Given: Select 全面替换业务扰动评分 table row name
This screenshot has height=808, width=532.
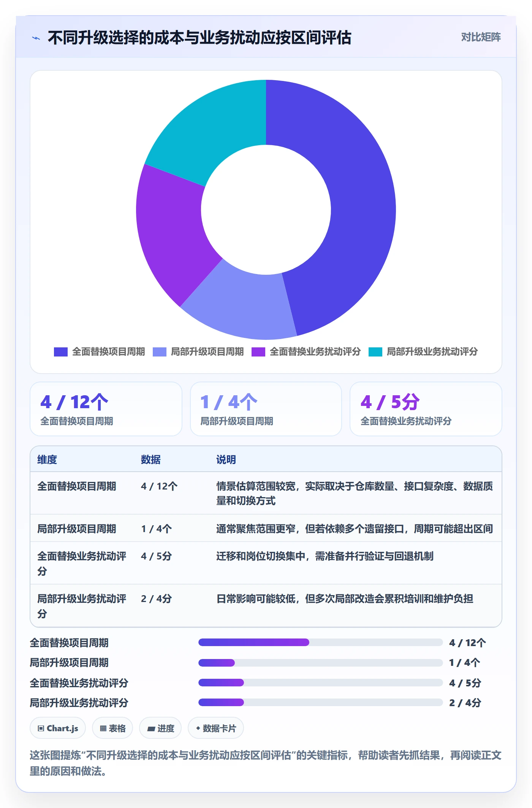Looking at the screenshot, I should (82, 563).
